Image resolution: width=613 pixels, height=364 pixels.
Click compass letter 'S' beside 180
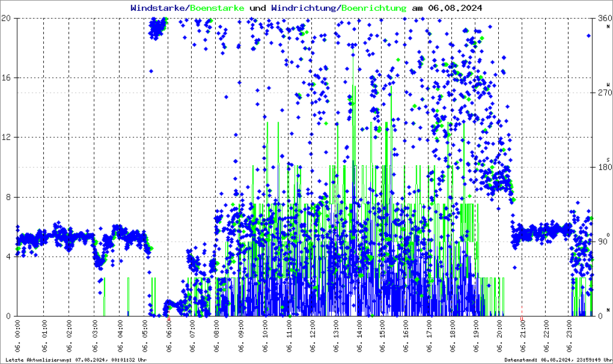click(x=608, y=159)
